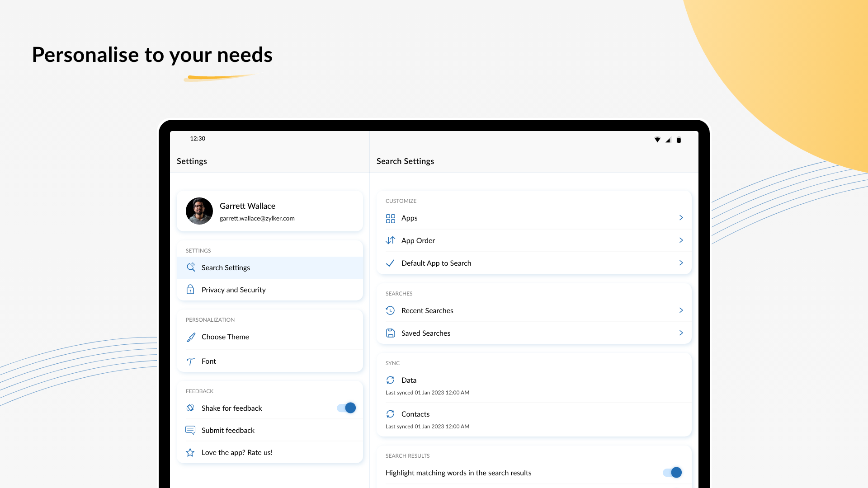The height and width of the screenshot is (488, 868).
Task: Tap Love the app? Rate us!
Action: (270, 452)
